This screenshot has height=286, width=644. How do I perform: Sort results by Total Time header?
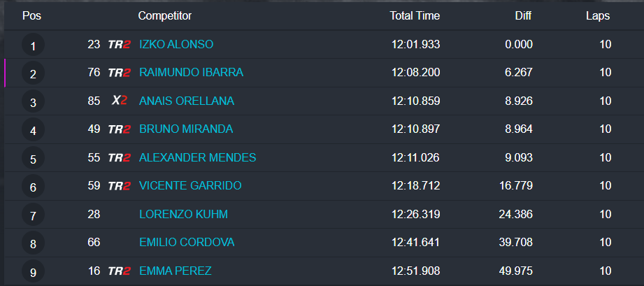click(415, 16)
